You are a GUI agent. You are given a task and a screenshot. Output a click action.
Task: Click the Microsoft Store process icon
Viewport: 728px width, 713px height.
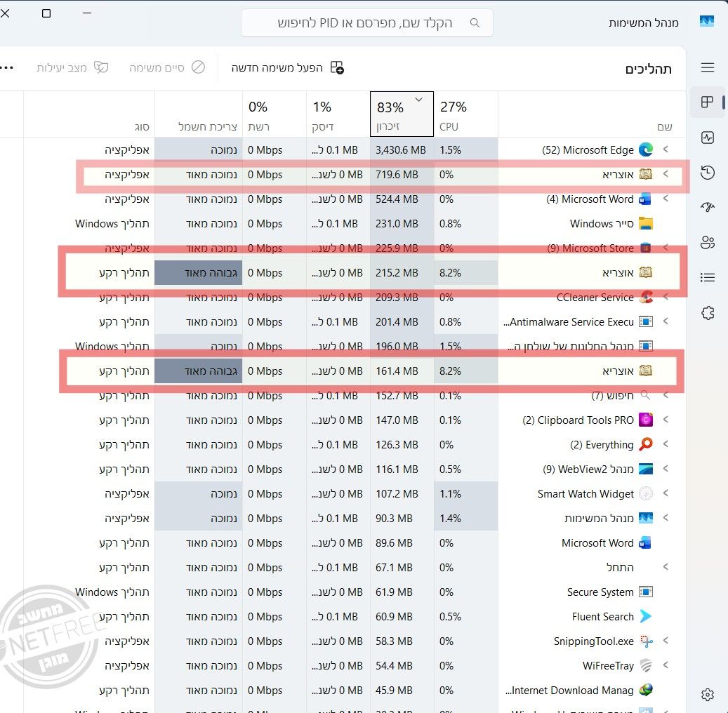646,248
